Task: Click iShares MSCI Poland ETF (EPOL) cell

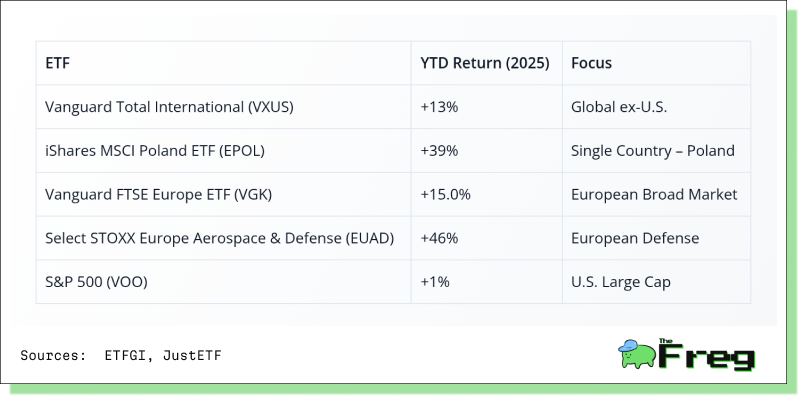Action: pos(223,151)
